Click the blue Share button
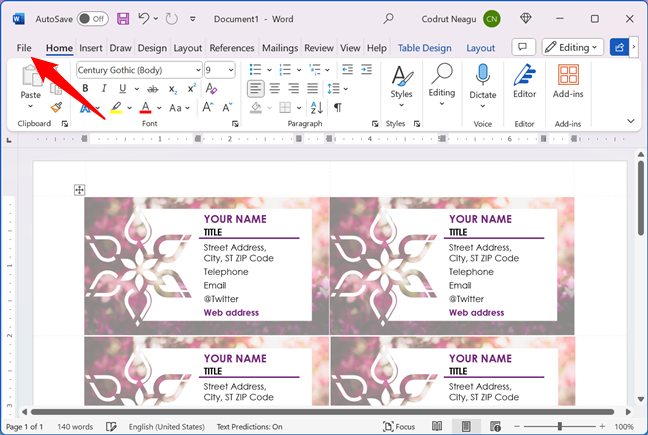 coord(619,47)
